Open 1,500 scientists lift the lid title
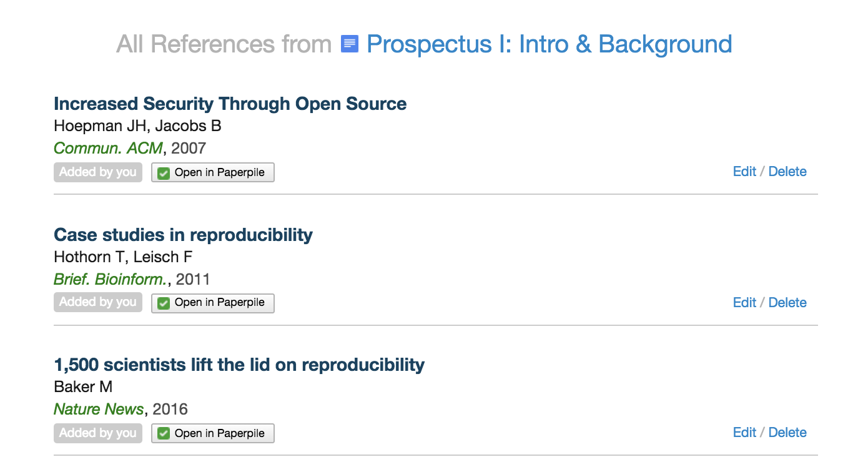 239,365
